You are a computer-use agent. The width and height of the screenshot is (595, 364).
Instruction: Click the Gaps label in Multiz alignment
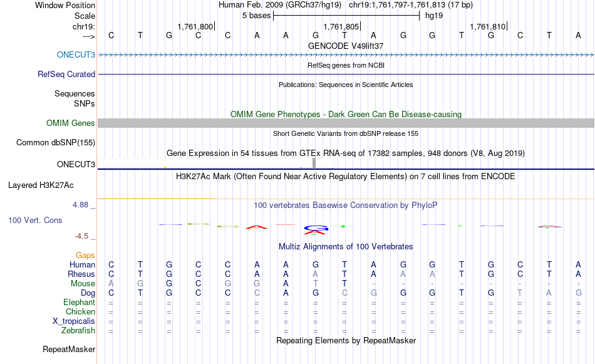pos(85,256)
